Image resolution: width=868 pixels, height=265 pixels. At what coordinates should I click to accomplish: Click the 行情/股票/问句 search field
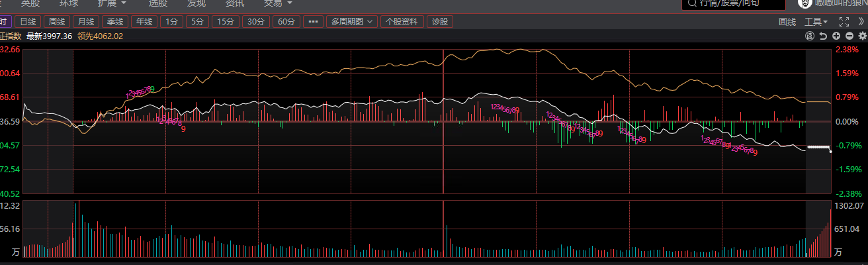point(734,4)
